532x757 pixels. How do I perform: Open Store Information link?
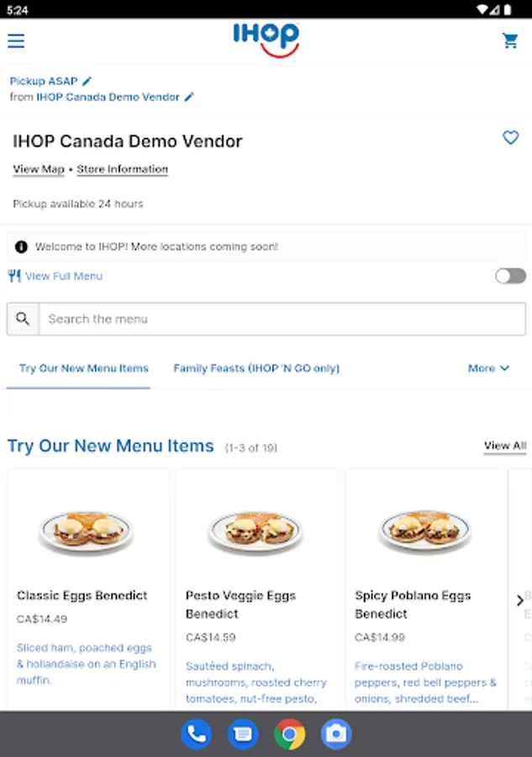coord(123,169)
